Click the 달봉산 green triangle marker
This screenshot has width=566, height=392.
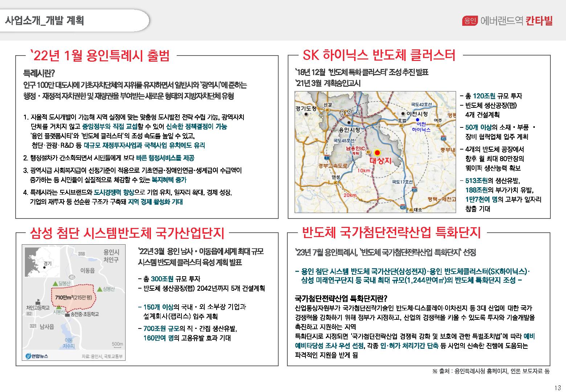point(55,283)
